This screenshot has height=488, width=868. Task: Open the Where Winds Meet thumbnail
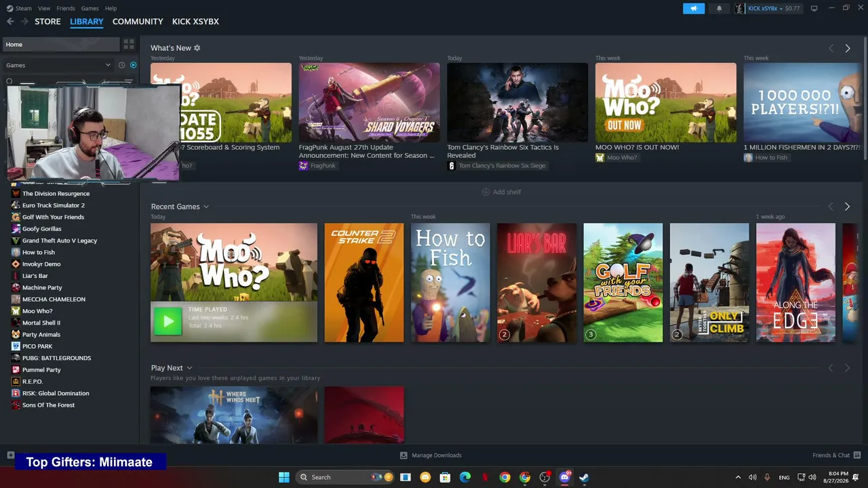pyautogui.click(x=234, y=415)
